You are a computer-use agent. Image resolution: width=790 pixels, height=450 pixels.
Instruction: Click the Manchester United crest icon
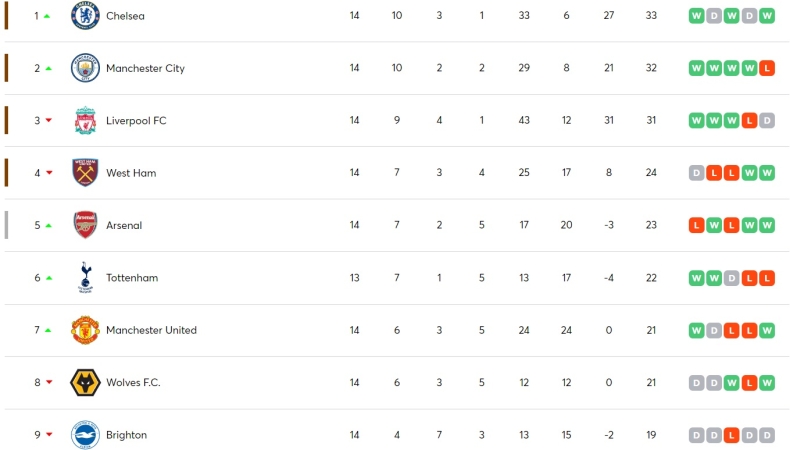(x=85, y=330)
